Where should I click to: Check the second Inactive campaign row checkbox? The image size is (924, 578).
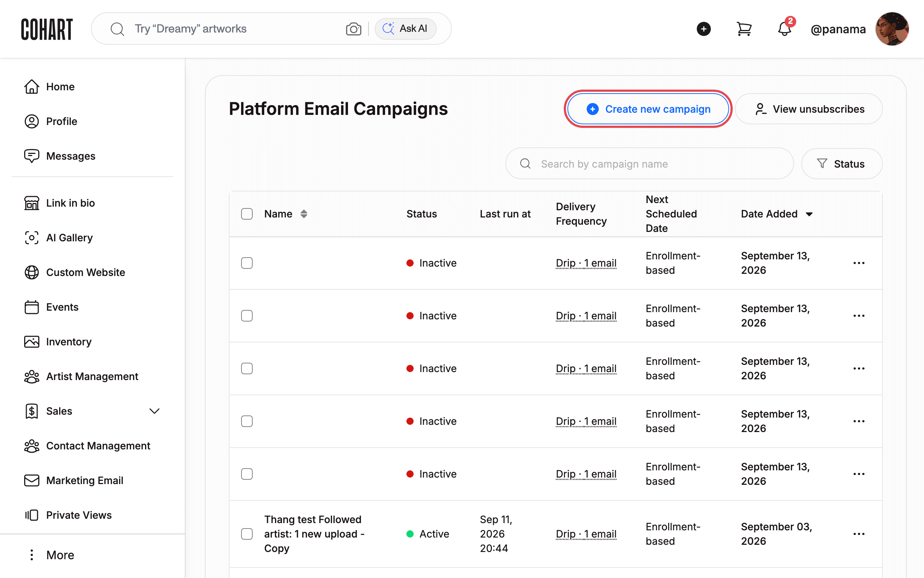click(x=247, y=316)
